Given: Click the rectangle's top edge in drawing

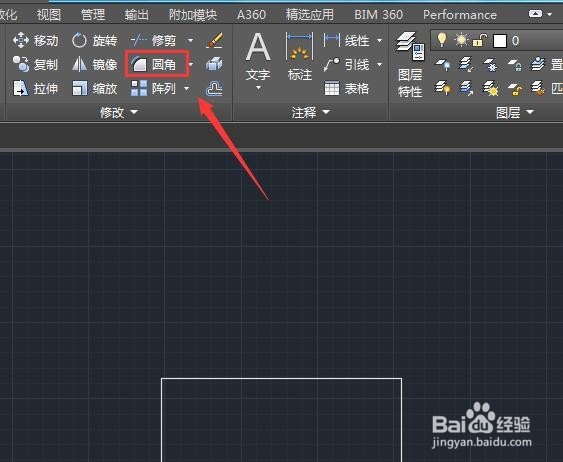Looking at the screenshot, I should click(282, 378).
